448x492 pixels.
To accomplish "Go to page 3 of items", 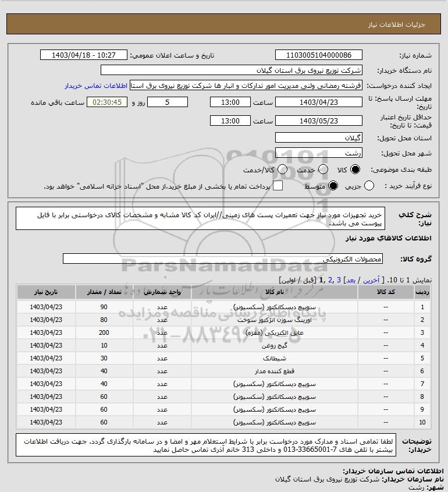I will coord(339,280).
